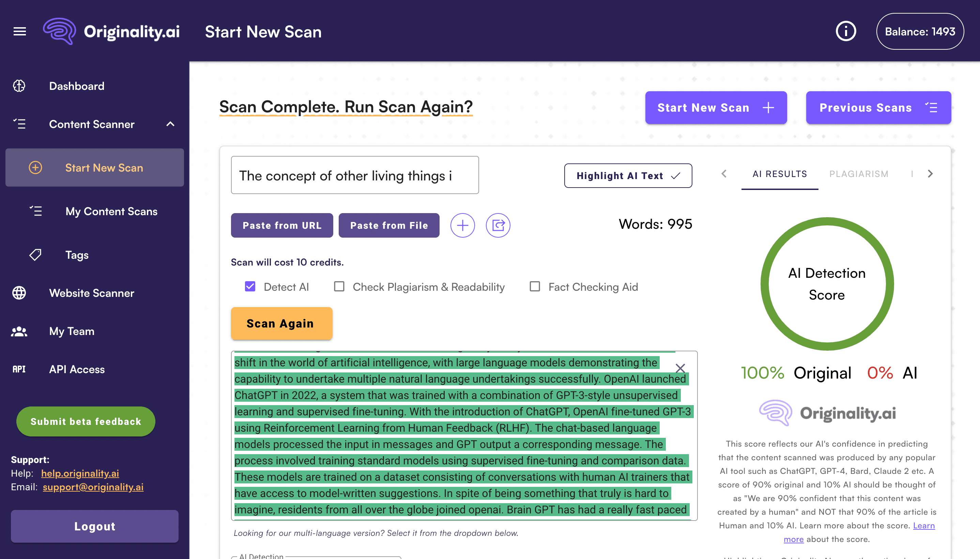Open the help.originality.ai link
Image resolution: width=980 pixels, height=559 pixels.
80,474
